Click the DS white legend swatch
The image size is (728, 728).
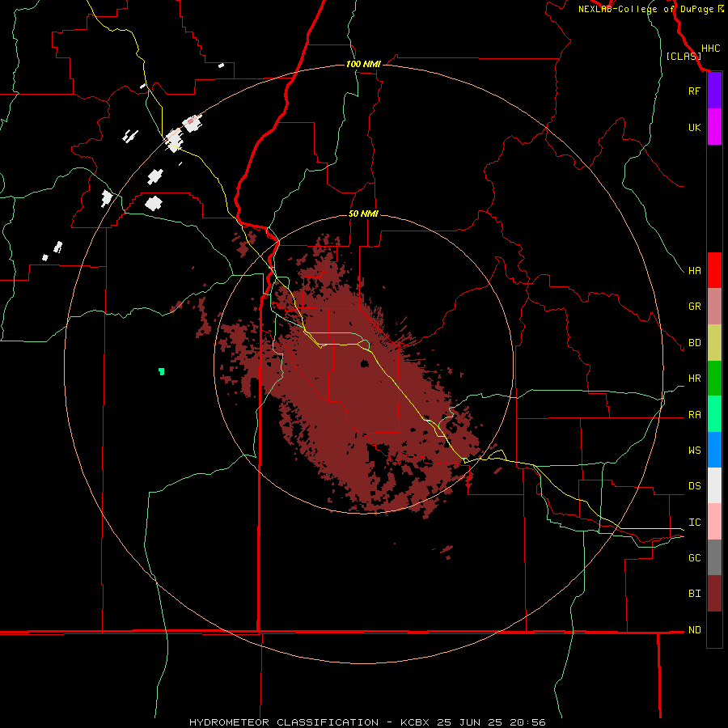[714, 485]
